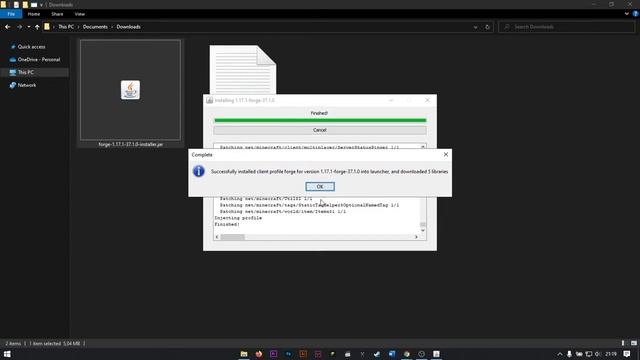Screen dimensions: 640x360
Task: Select This PC in navigation pane
Action: tap(26, 72)
